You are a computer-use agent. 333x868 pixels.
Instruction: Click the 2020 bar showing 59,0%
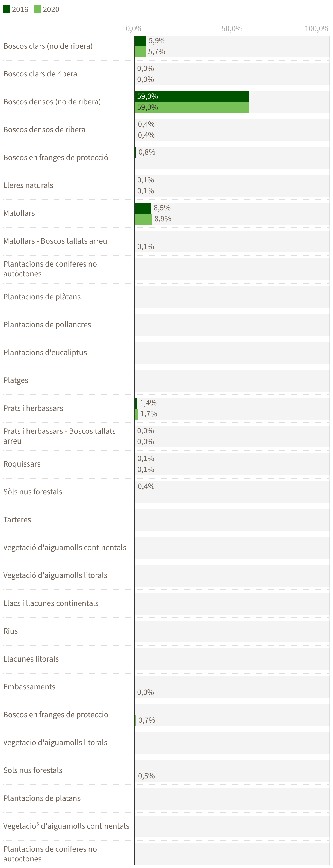192,108
